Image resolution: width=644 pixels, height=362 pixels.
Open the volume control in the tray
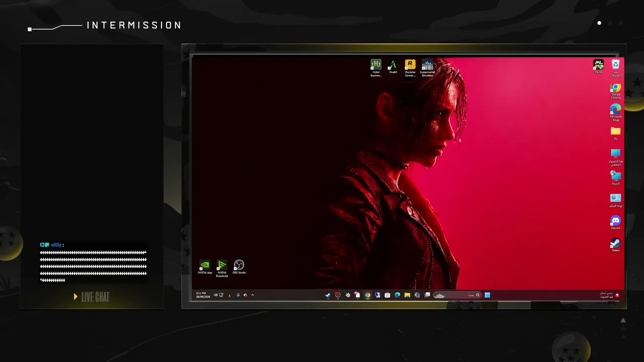(215, 295)
